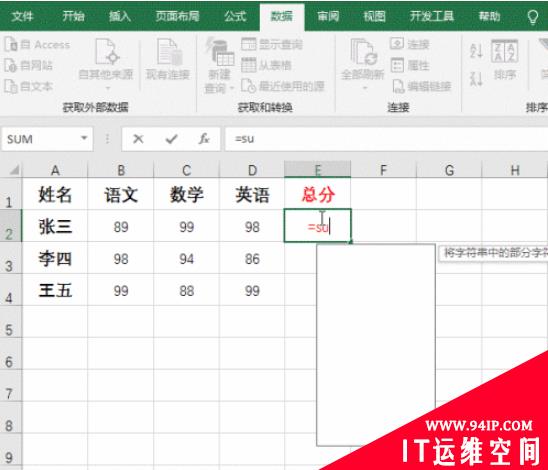Screen dimensions: 548x470
Task: Select the From Web (自网站) icon
Action: [x=10, y=65]
